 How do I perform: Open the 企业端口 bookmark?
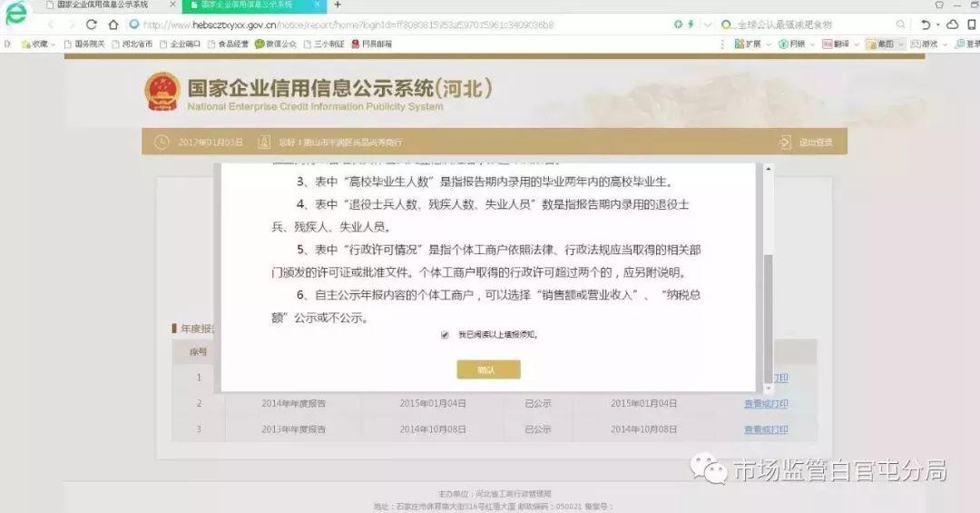[180, 44]
